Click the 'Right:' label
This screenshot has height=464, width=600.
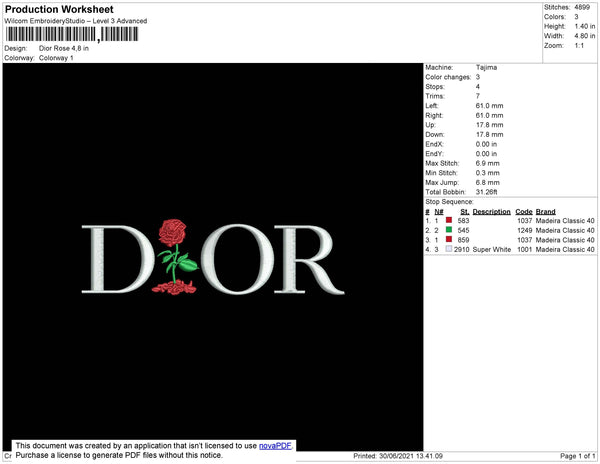point(434,115)
